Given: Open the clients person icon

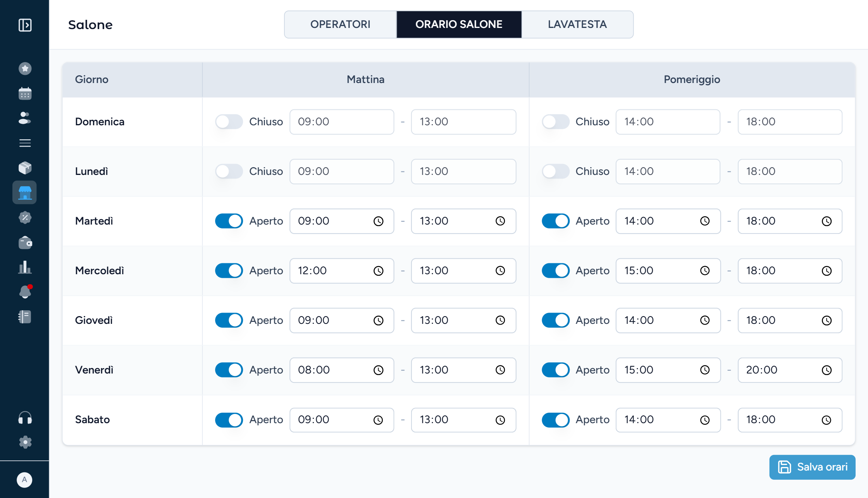Looking at the screenshot, I should tap(25, 118).
